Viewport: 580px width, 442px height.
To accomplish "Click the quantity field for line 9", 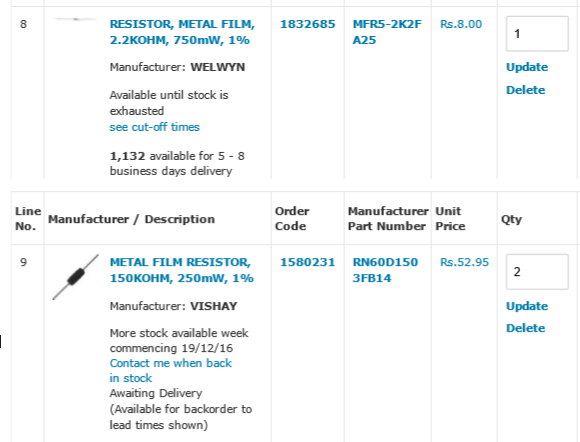I will [537, 272].
